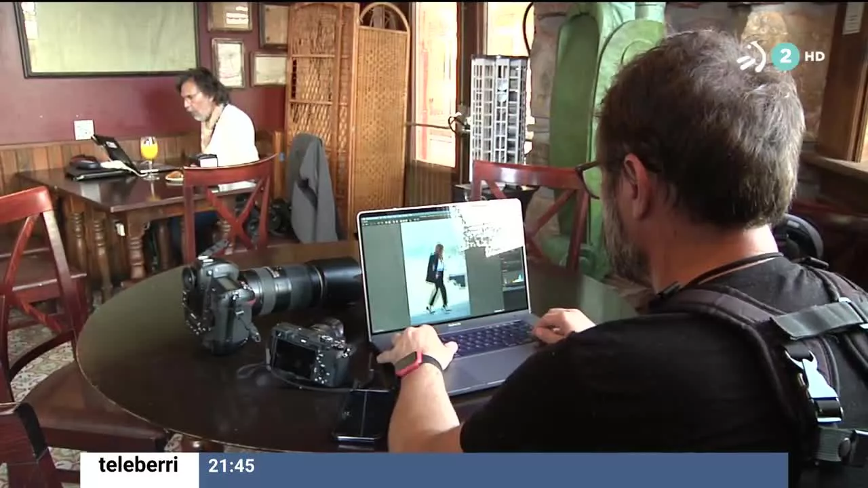Click the laptop keyboard
The width and height of the screenshot is (868, 488).
pyautogui.click(x=490, y=336)
